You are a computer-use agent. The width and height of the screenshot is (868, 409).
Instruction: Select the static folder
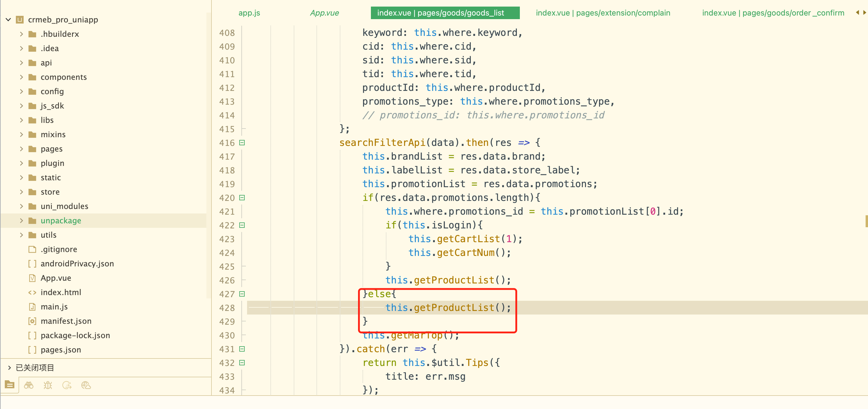tap(51, 178)
